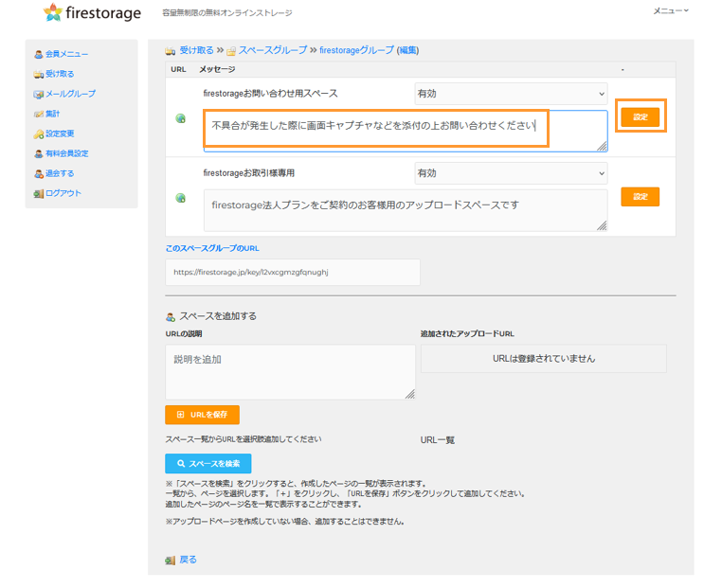Click the firestorageお取引様専用 label

248,173
